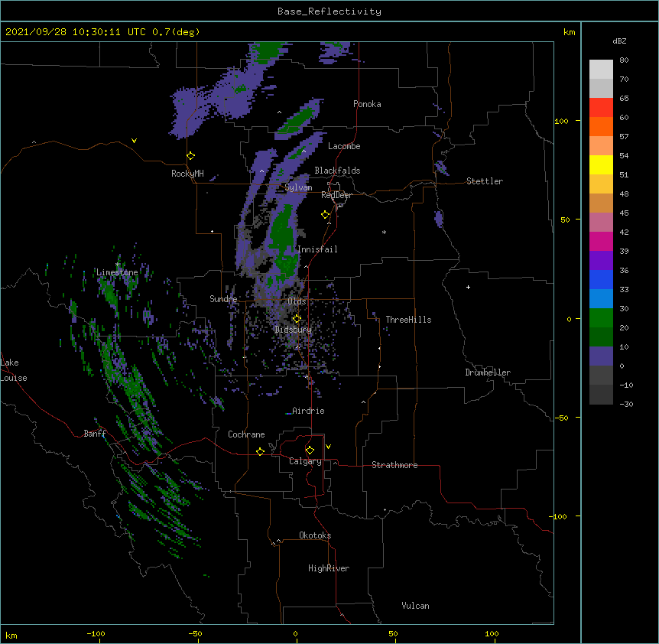659x644 pixels.
Task: Click the Calgary city label
Action: pyautogui.click(x=305, y=461)
